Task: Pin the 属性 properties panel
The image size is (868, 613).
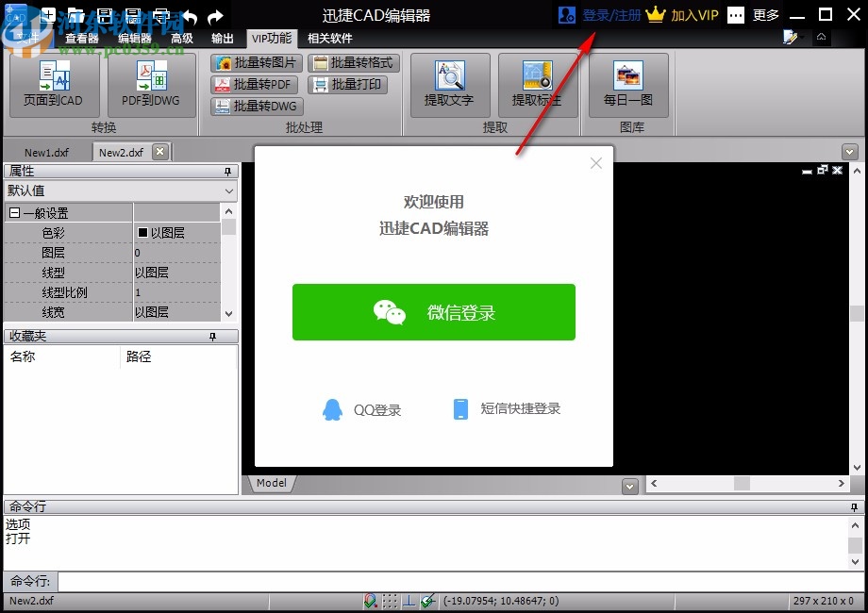Action: pos(226,171)
